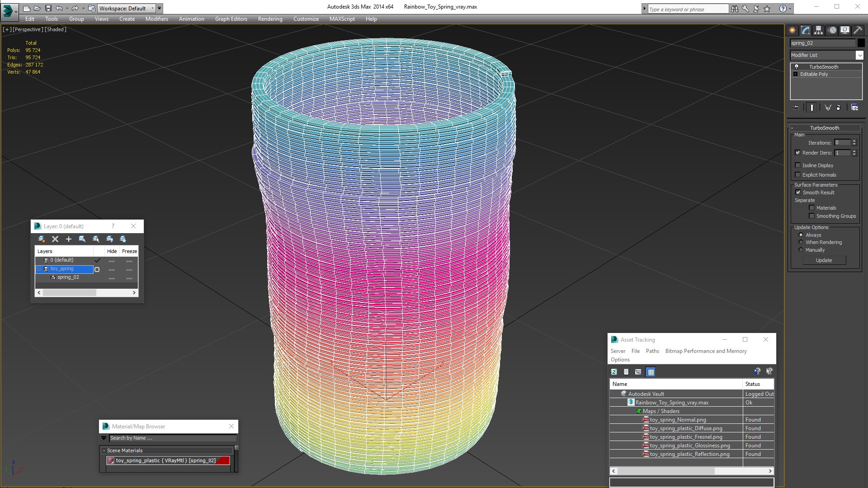Screen dimensions: 868x488
Task: Open the Modifiers menu
Action: (156, 19)
